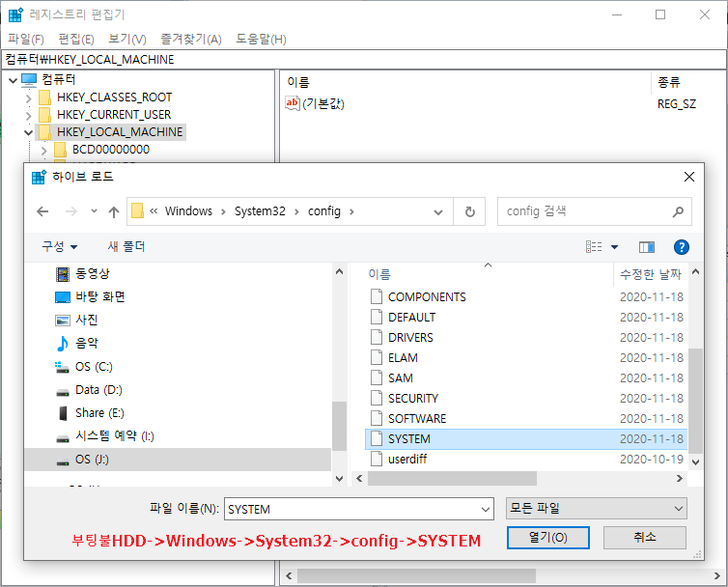Expand the view options dropdown arrow
The height and width of the screenshot is (587, 728).
[x=614, y=247]
